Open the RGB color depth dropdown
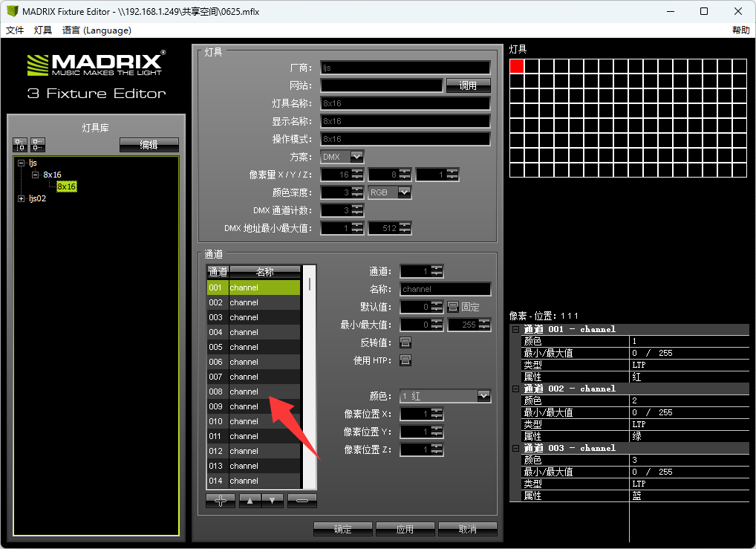 click(404, 192)
